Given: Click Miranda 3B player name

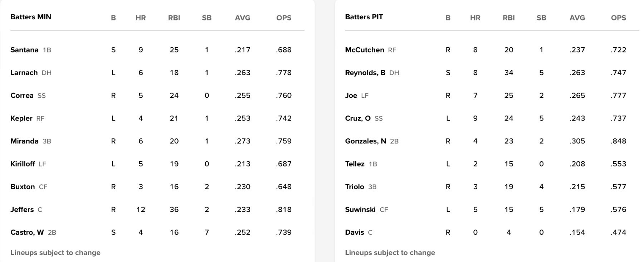Looking at the screenshot, I should pos(24,141).
